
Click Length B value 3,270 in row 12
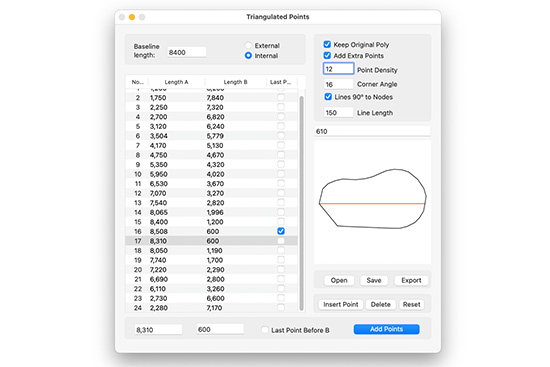pyautogui.click(x=215, y=193)
